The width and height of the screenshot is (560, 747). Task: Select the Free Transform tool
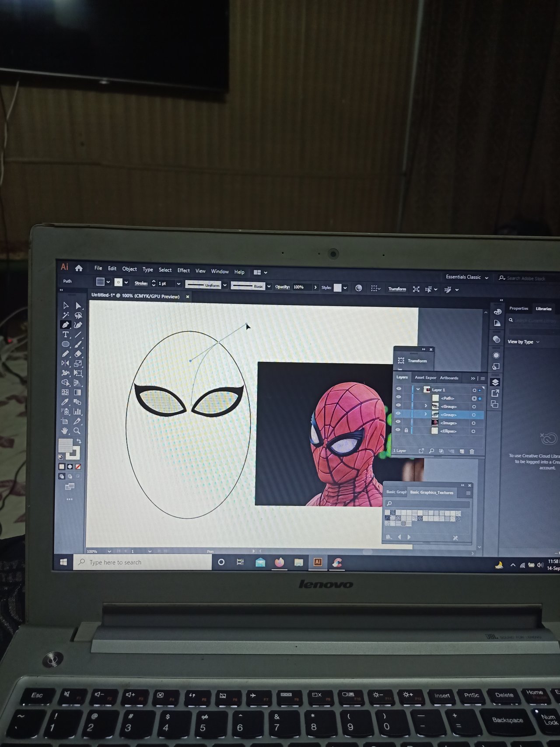(x=78, y=373)
